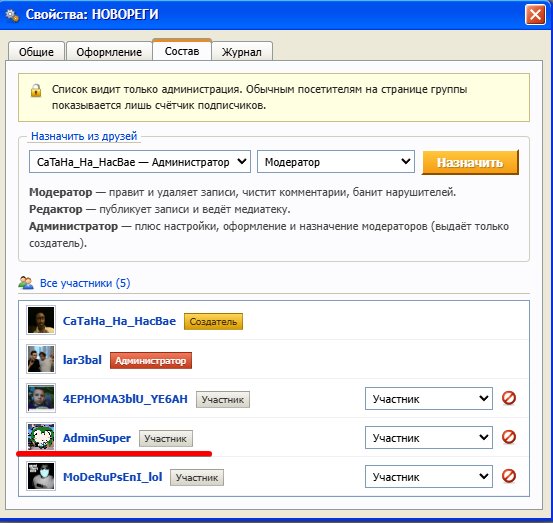The image size is (553, 523).
Task: Click the Создатель badge
Action: [x=213, y=321]
